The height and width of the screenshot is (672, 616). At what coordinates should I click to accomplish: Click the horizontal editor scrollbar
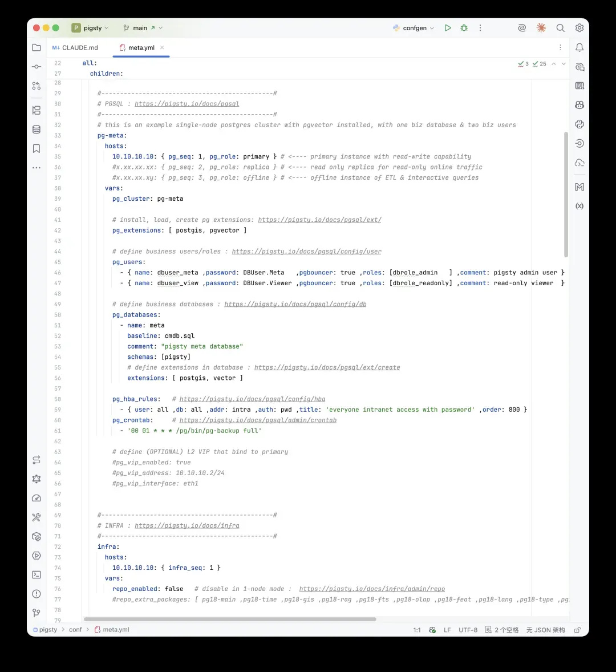click(230, 620)
